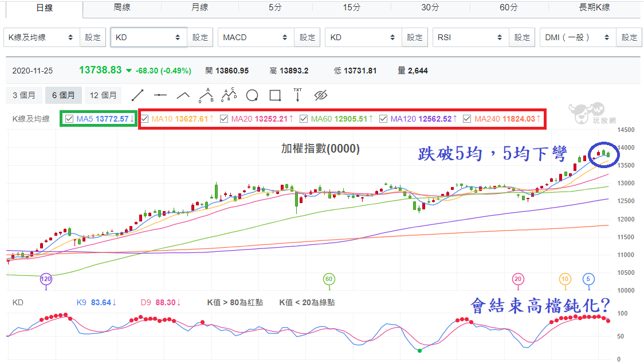The height and width of the screenshot is (362, 644).
Task: Open the focused KD indicator dropdown
Action: [x=148, y=37]
